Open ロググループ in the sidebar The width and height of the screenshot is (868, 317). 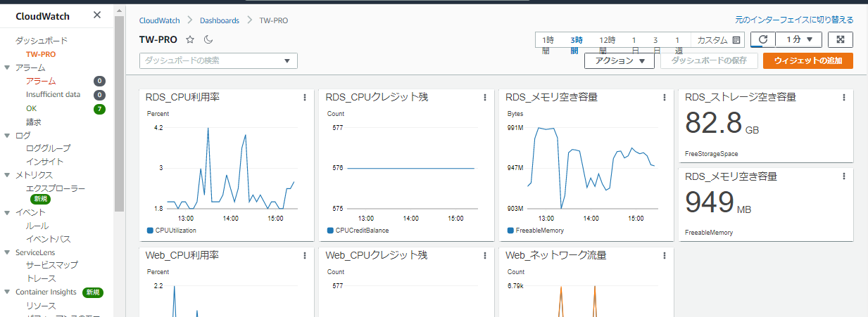pyautogui.click(x=48, y=148)
